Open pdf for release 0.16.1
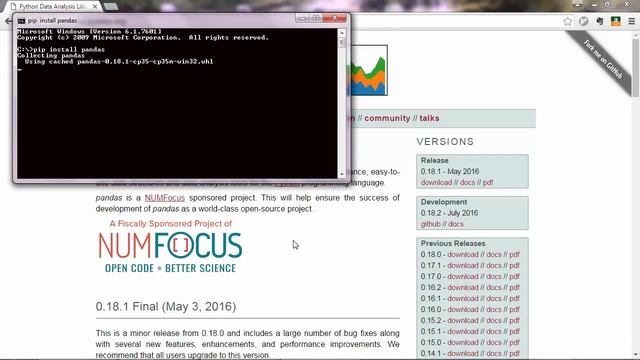Screen dimensions: 640x360 514,298
